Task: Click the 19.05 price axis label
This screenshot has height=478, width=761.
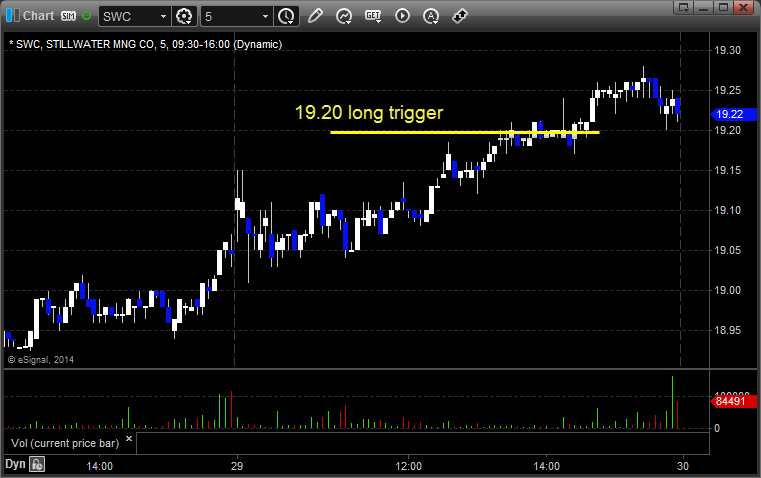Action: click(727, 250)
